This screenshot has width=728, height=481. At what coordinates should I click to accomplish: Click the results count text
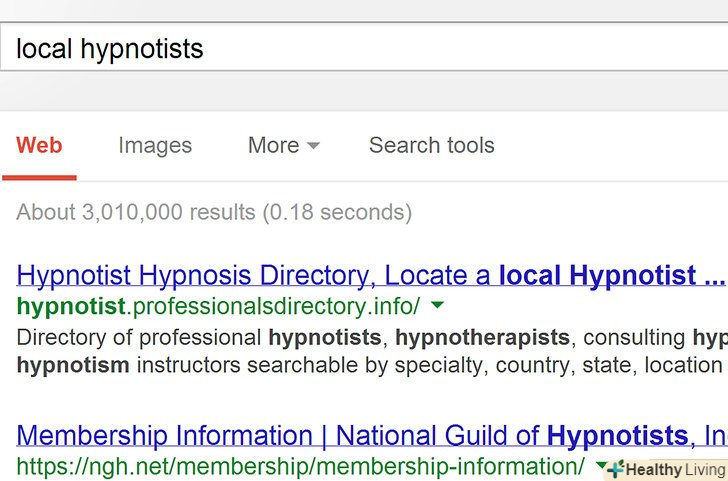214,212
